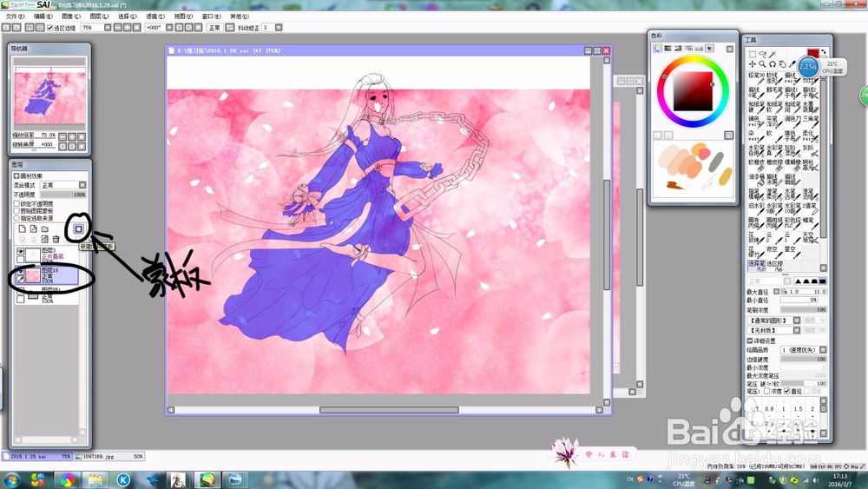
Task: Select the eyedropper color picker tool
Action: pyautogui.click(x=792, y=64)
